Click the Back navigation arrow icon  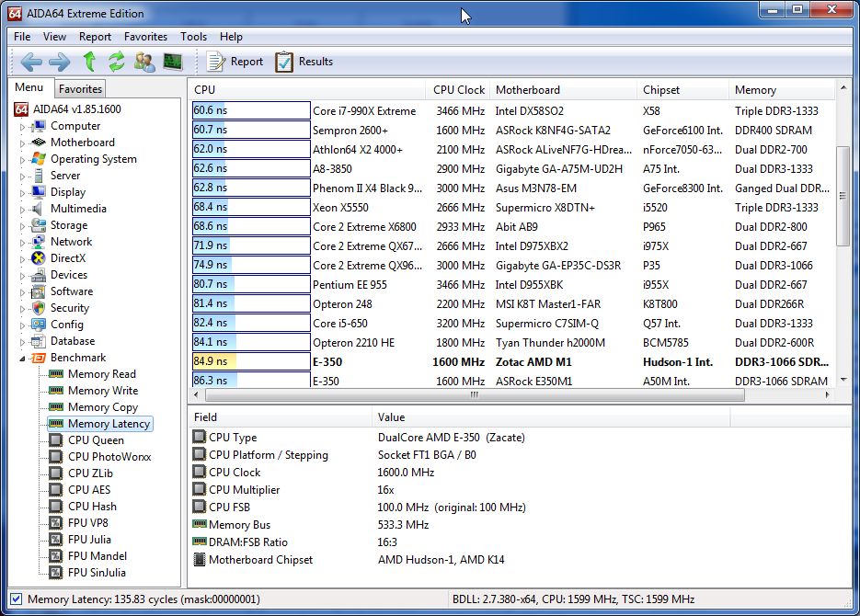click(x=31, y=62)
